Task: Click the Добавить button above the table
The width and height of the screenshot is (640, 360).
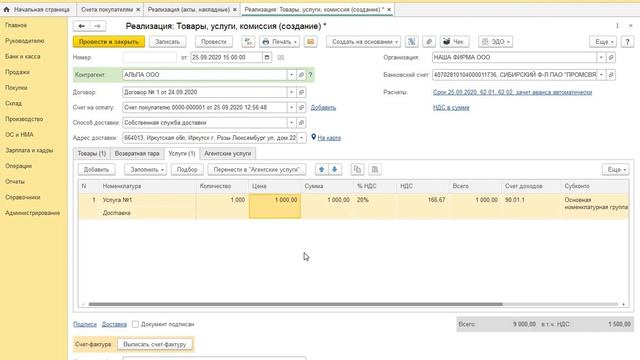Action: [96, 169]
